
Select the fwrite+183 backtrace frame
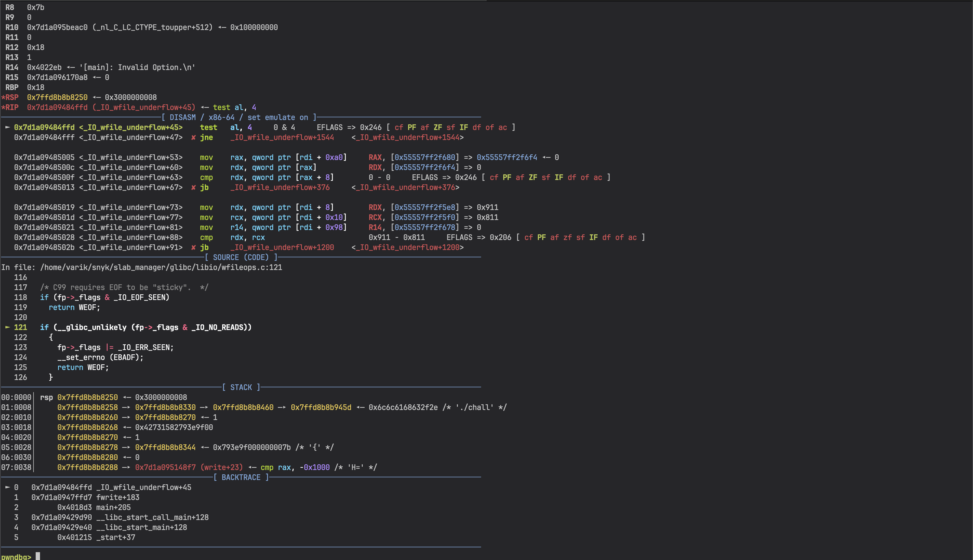pyautogui.click(x=118, y=497)
